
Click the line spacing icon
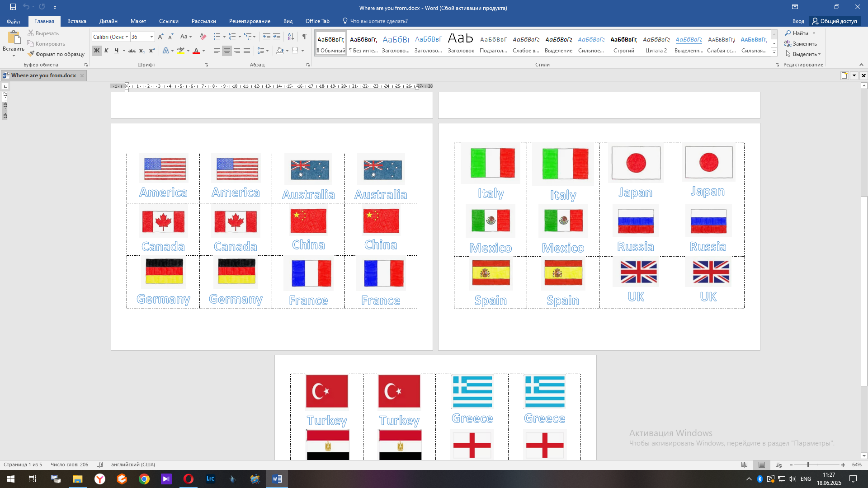261,51
